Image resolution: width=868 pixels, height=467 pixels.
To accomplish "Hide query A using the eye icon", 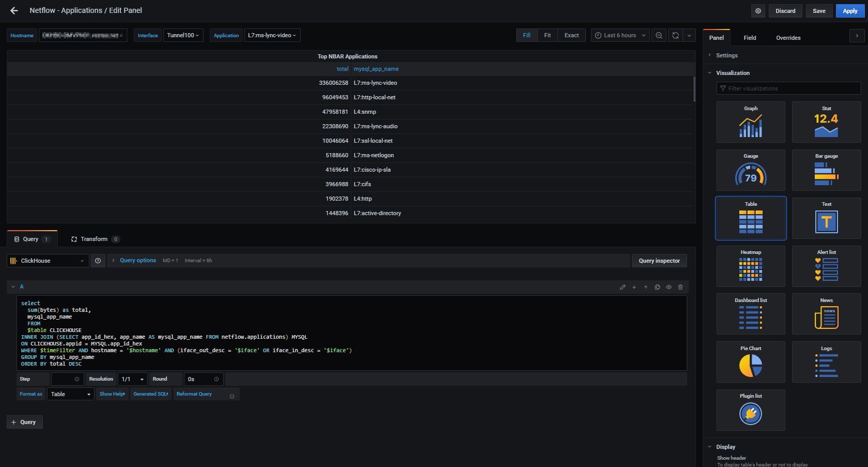I will [669, 287].
